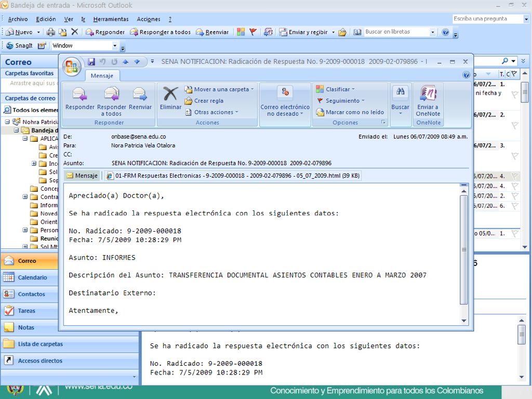Click Marcar como no leído
Screen dimensions: 532x399
(x=350, y=112)
